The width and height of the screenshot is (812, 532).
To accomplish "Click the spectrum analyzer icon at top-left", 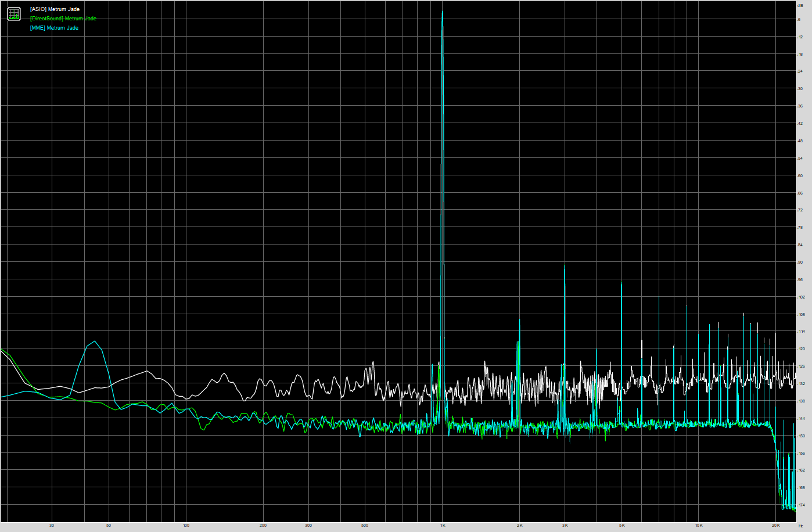I will click(x=14, y=14).
